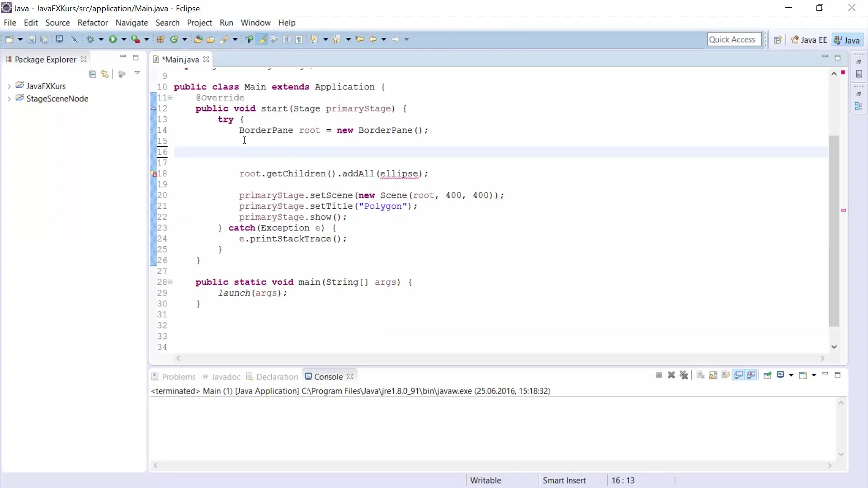Expand the JavaFXKurs project tree
The image size is (868, 488).
pyautogui.click(x=9, y=86)
